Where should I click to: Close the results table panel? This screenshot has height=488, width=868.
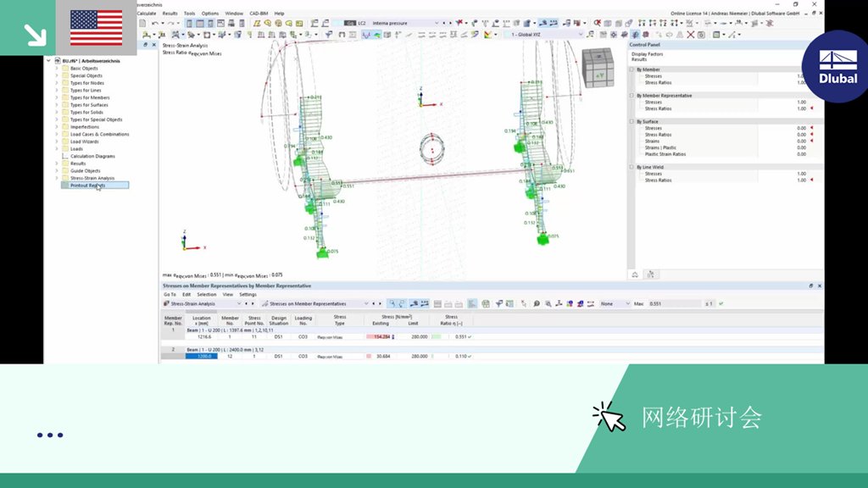(820, 286)
